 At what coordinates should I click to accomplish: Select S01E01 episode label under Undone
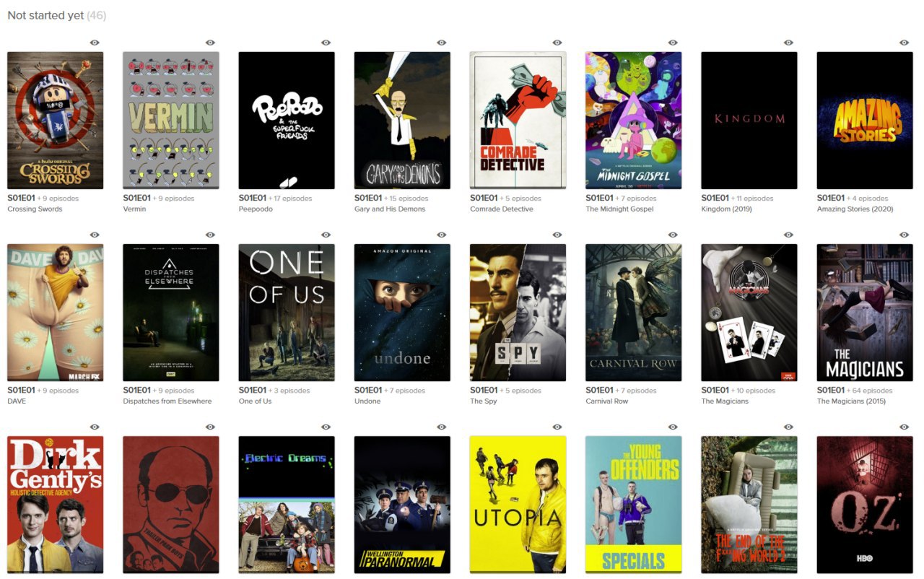(367, 391)
